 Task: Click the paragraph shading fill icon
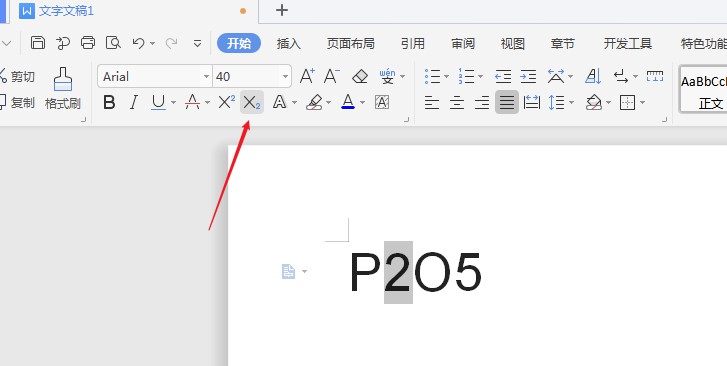(594, 103)
